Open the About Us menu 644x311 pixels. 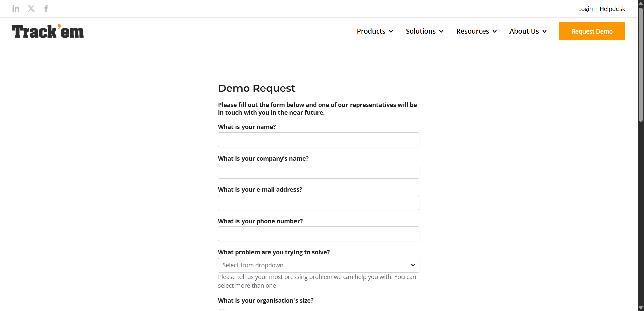click(528, 31)
